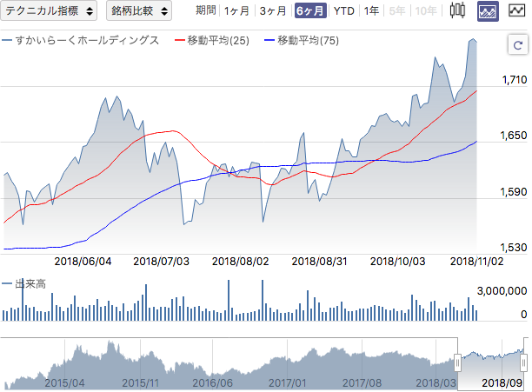Click the 2018/08/02 date axis label
Viewport: 532px width, 392px height.
click(x=240, y=262)
